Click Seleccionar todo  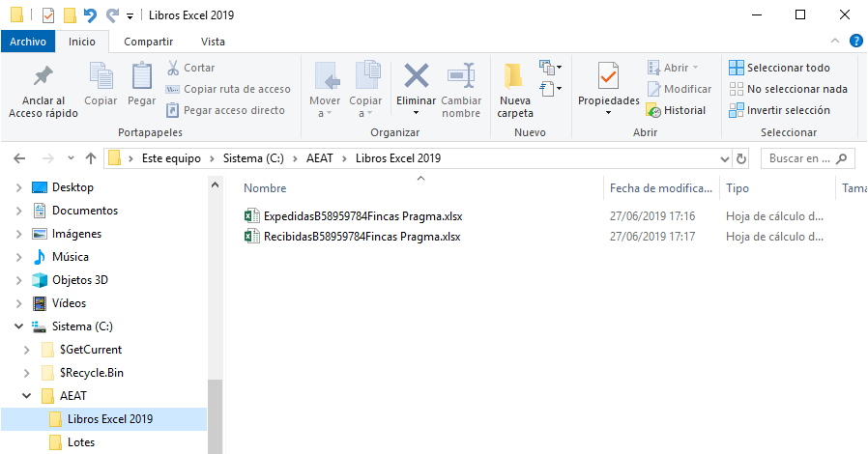[779, 68]
